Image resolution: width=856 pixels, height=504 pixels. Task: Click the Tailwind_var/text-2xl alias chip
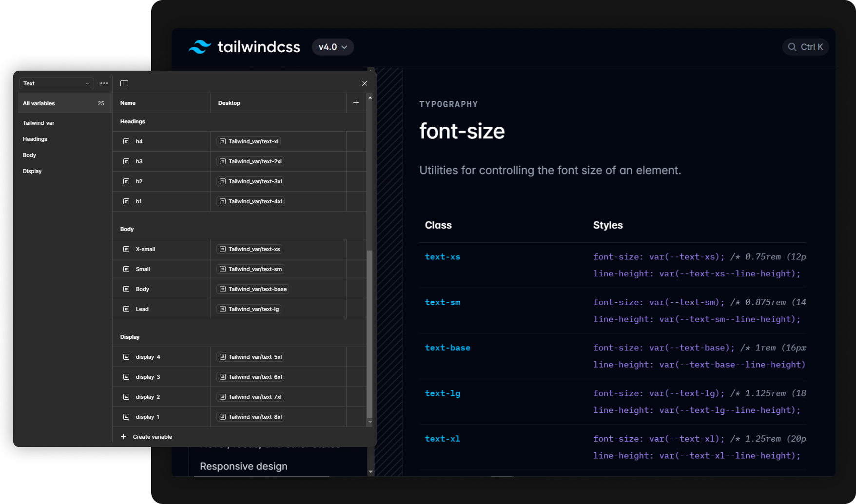coord(251,161)
